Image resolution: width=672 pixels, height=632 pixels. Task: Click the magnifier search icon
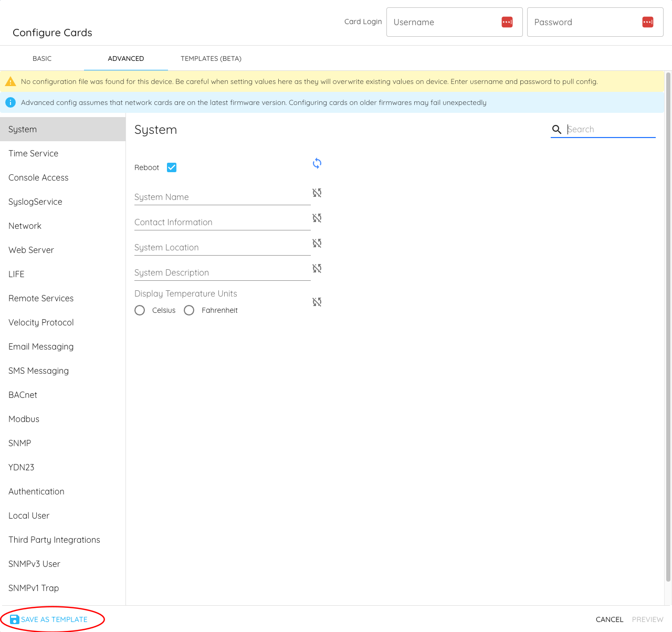(x=557, y=129)
